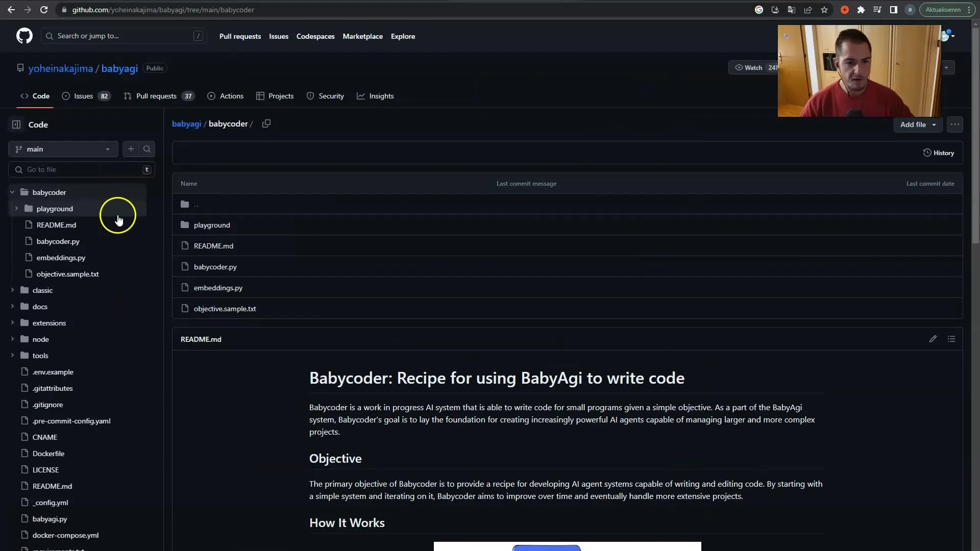
Task: Select the Pull requests tab
Action: [156, 95]
